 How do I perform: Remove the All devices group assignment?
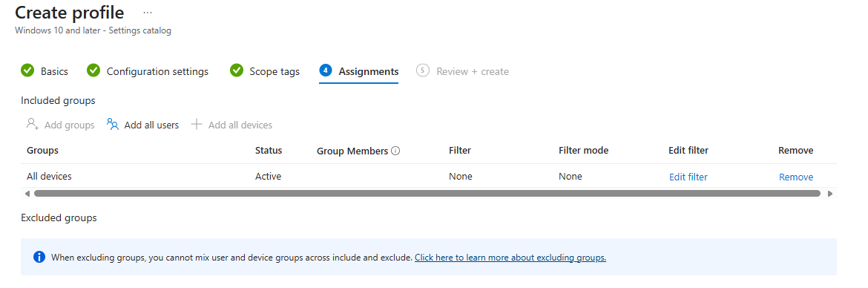coord(796,177)
